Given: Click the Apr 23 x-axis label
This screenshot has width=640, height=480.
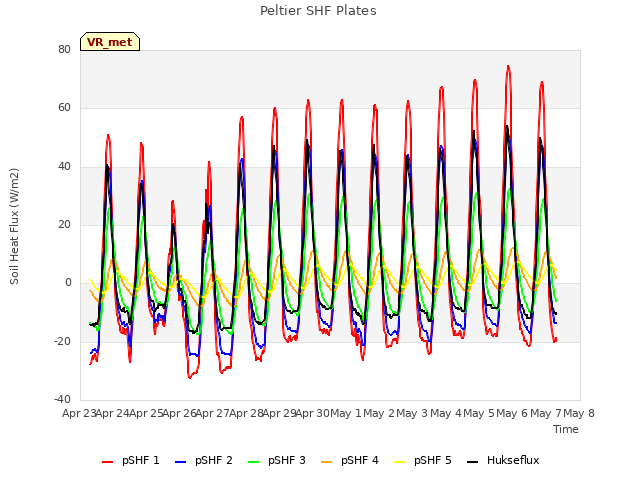Looking at the screenshot, I should click(79, 413).
